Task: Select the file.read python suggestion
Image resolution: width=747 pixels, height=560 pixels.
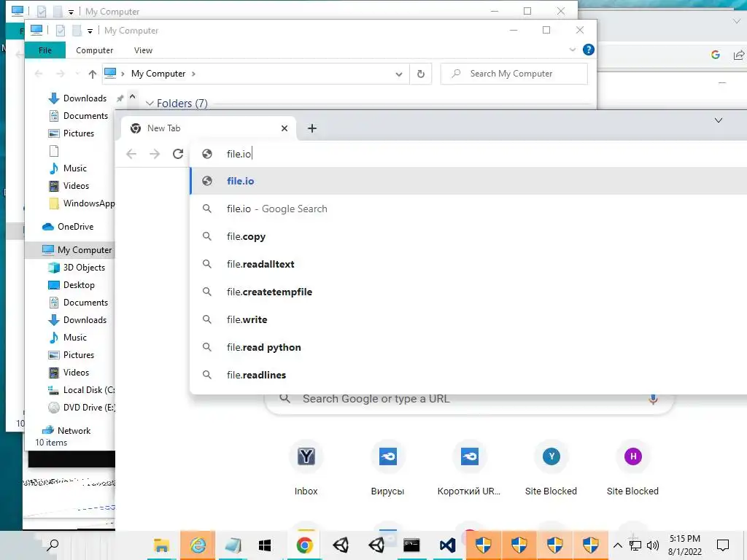Action: (468, 346)
